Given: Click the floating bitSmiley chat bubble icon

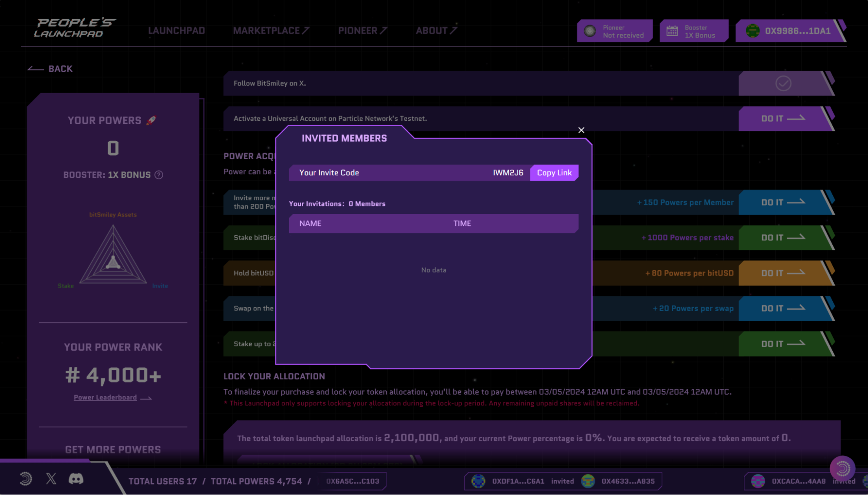Looking at the screenshot, I should click(842, 468).
